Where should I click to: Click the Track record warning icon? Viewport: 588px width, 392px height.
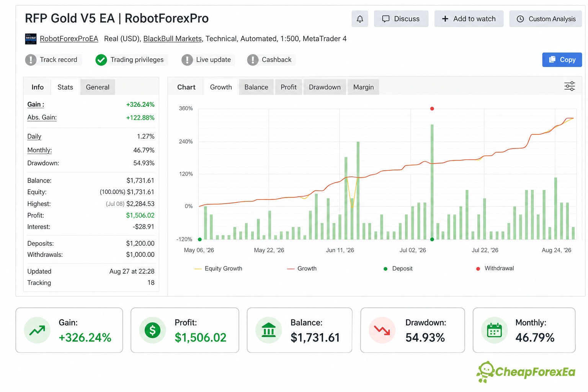31,60
